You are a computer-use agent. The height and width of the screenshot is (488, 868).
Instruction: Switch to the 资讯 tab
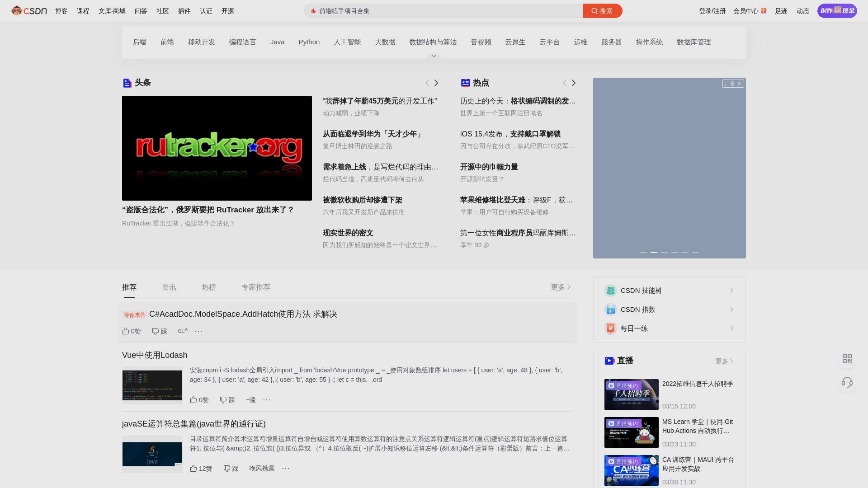coord(169,287)
